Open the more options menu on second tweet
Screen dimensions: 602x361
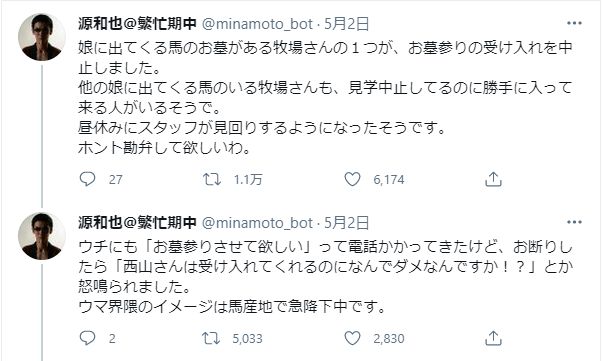click(x=574, y=222)
